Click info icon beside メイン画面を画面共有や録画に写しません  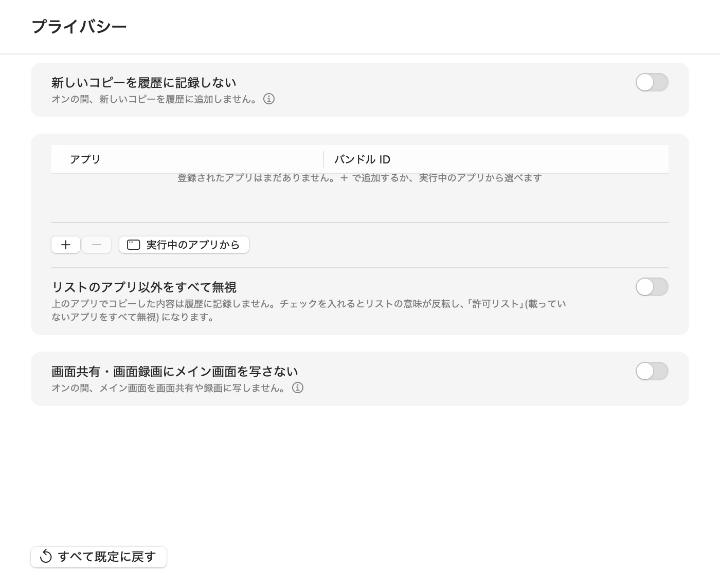pos(298,388)
